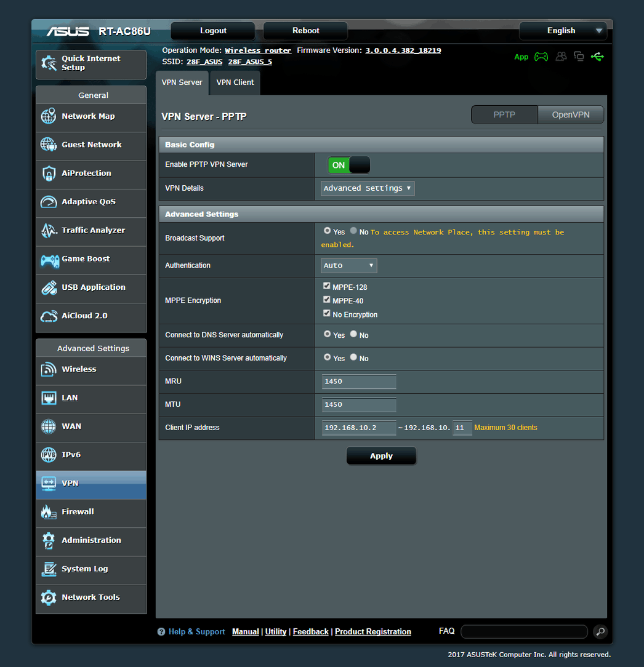
Task: Click the AiCloud 2.0 cloud icon
Action: [x=49, y=316]
